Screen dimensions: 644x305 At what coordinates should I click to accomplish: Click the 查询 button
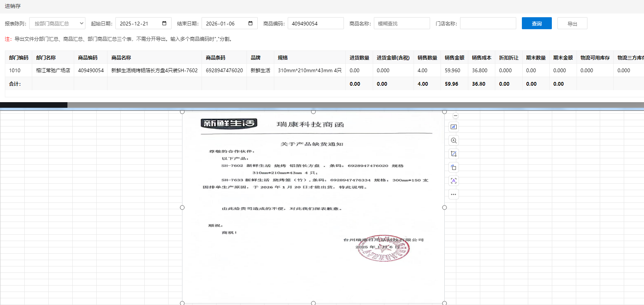click(536, 24)
